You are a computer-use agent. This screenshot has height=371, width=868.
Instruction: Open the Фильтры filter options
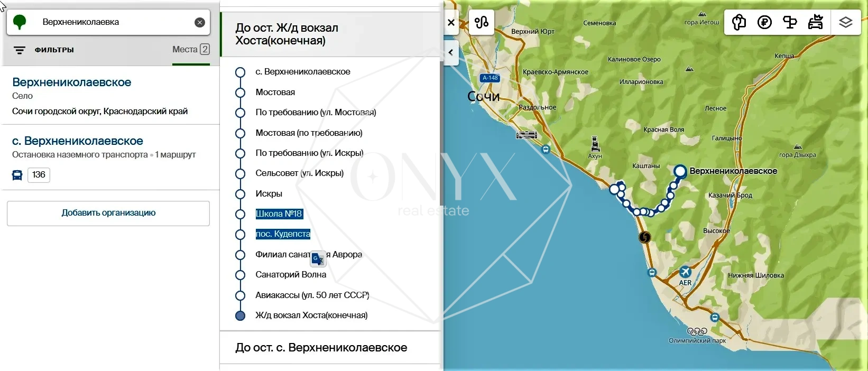pos(44,50)
